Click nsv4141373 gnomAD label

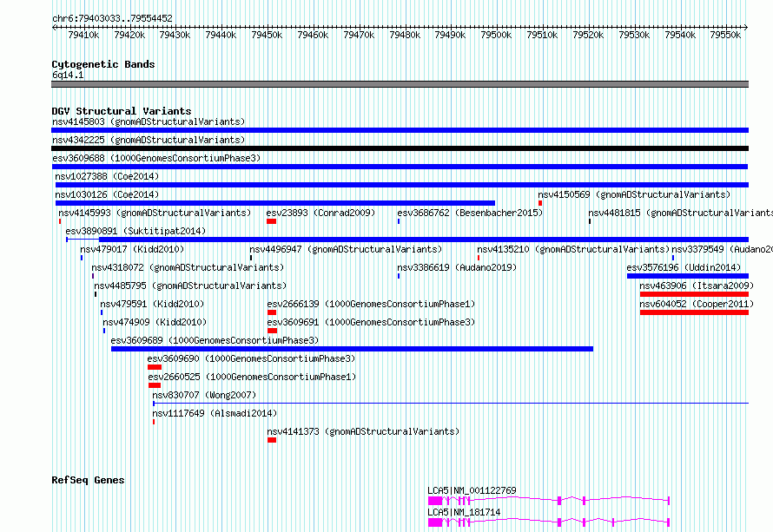pyautogui.click(x=363, y=431)
